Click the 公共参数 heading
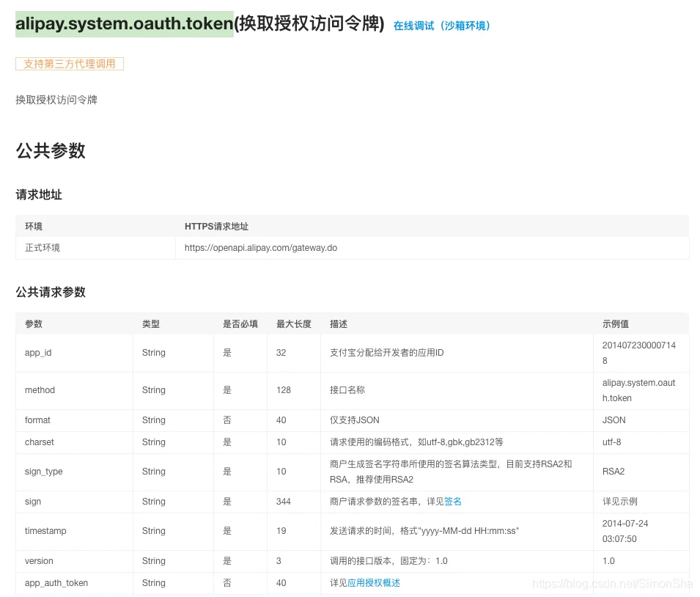The width and height of the screenshot is (700, 597). 51,150
